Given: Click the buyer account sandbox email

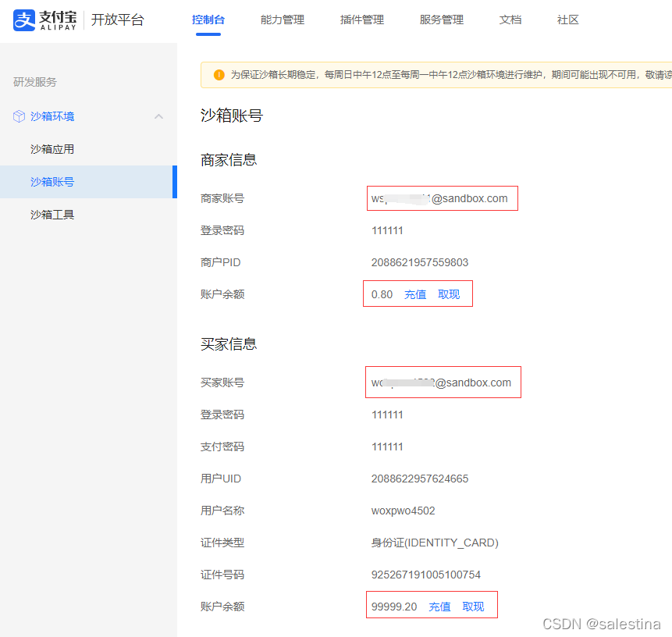Looking at the screenshot, I should 441,383.
